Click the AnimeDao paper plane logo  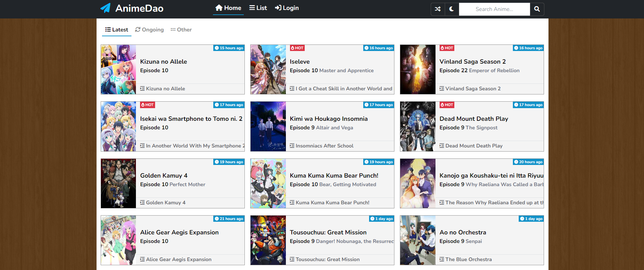tap(105, 8)
